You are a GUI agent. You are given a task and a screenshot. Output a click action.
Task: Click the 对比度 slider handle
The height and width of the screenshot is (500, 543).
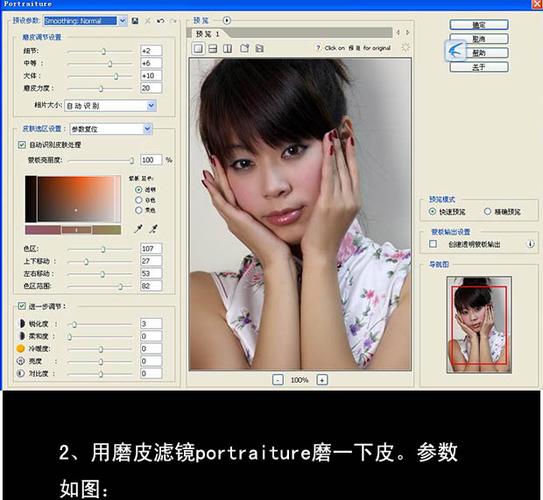[x=101, y=374]
